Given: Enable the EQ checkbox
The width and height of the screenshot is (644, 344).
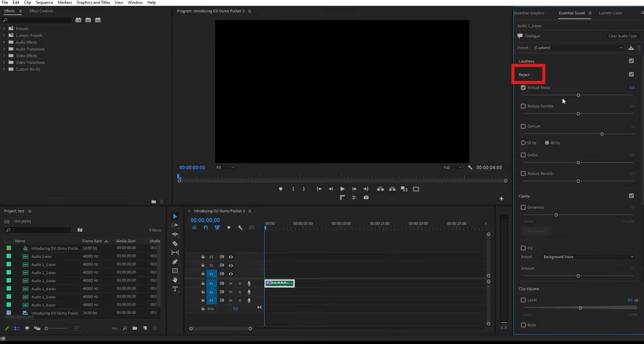Looking at the screenshot, I should click(x=523, y=248).
